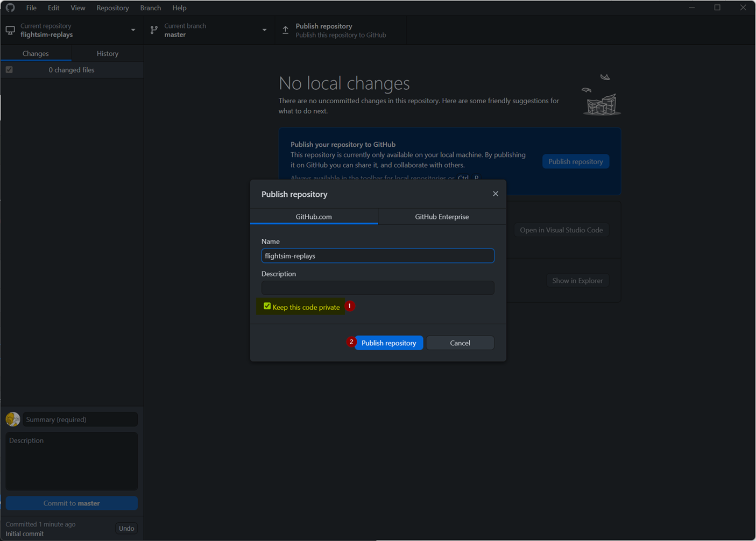Click the No local changes heading
756x541 pixels.
tap(344, 83)
